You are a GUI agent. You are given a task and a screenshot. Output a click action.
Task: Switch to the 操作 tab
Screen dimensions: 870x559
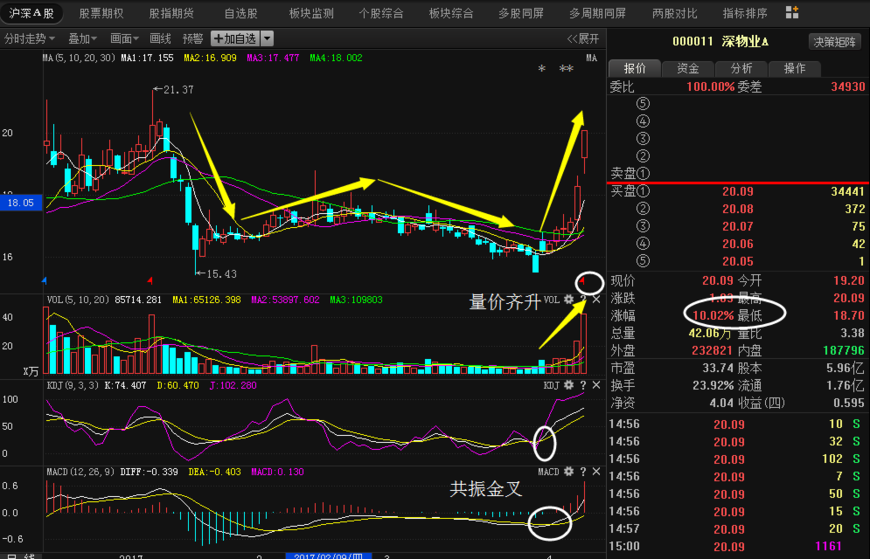pos(795,68)
